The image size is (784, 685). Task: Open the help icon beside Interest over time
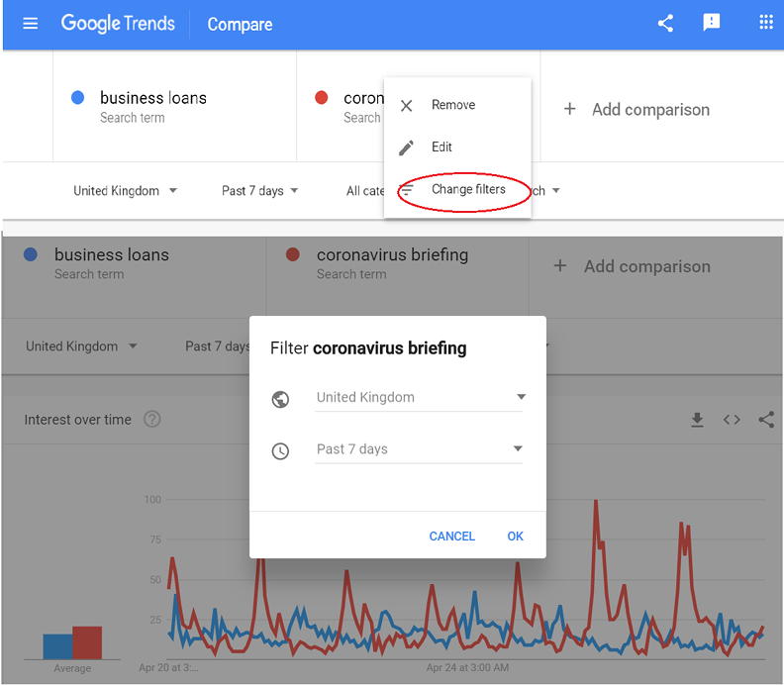coord(151,420)
